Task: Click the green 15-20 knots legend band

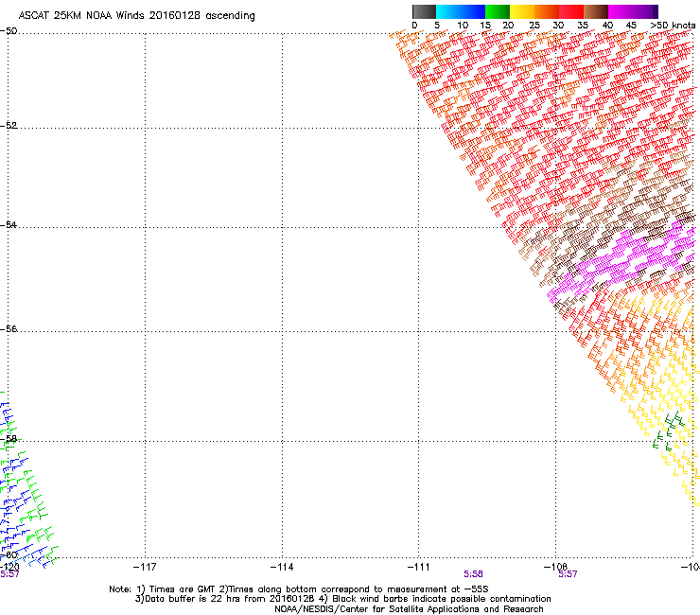Action: click(x=498, y=11)
